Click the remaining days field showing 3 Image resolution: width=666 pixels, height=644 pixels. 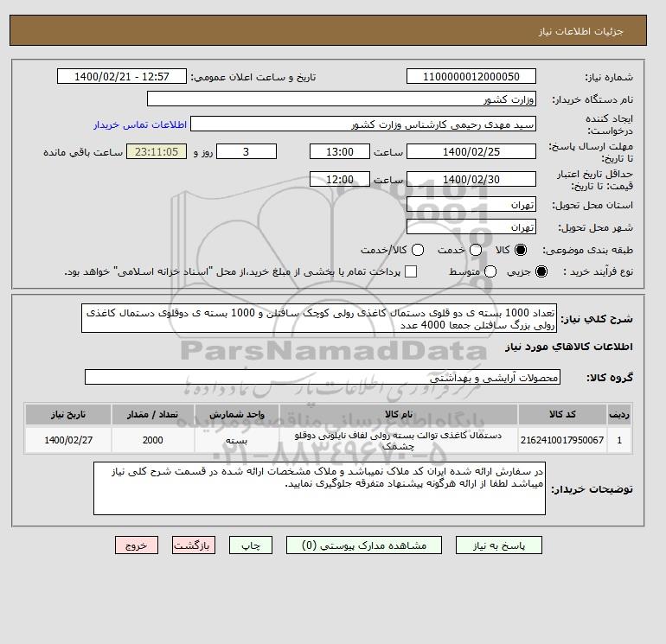point(247,151)
